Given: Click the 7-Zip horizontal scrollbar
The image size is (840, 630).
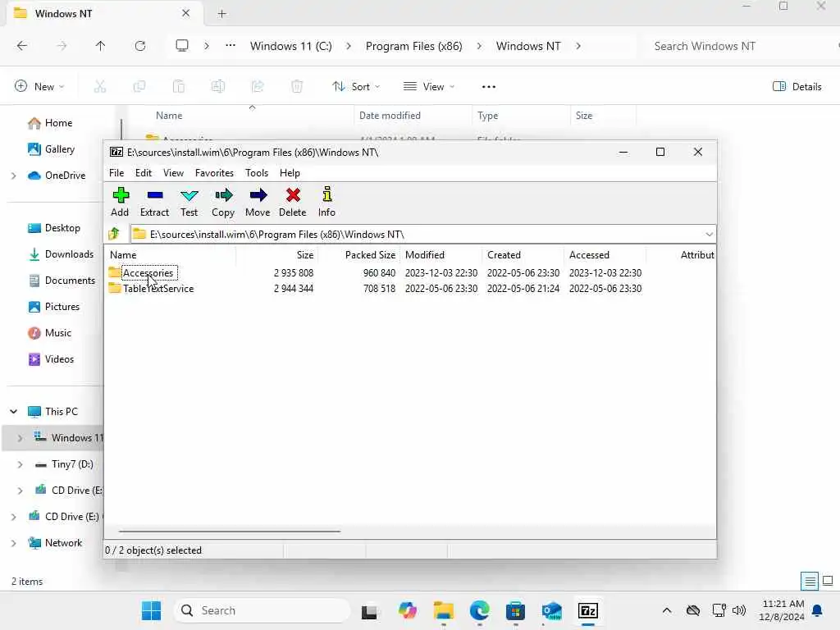Looking at the screenshot, I should point(230,532).
